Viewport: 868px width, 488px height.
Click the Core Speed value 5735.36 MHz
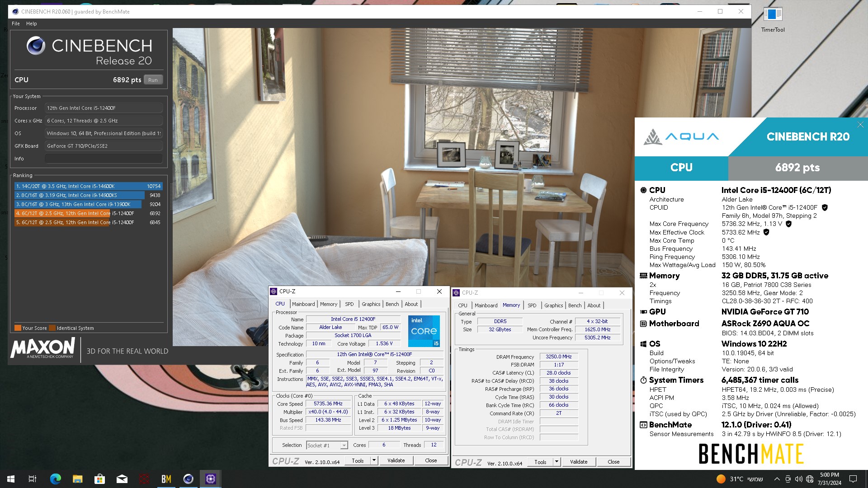click(x=328, y=404)
